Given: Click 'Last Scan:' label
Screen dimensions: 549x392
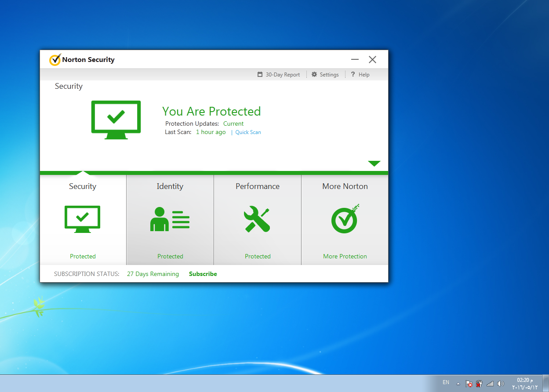Looking at the screenshot, I should pyautogui.click(x=178, y=132).
